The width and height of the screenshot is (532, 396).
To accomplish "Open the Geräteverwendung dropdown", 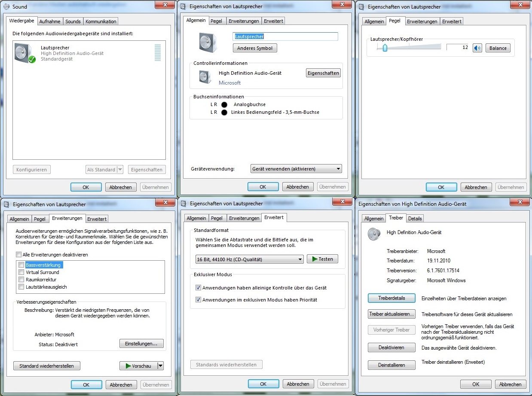I will point(296,169).
